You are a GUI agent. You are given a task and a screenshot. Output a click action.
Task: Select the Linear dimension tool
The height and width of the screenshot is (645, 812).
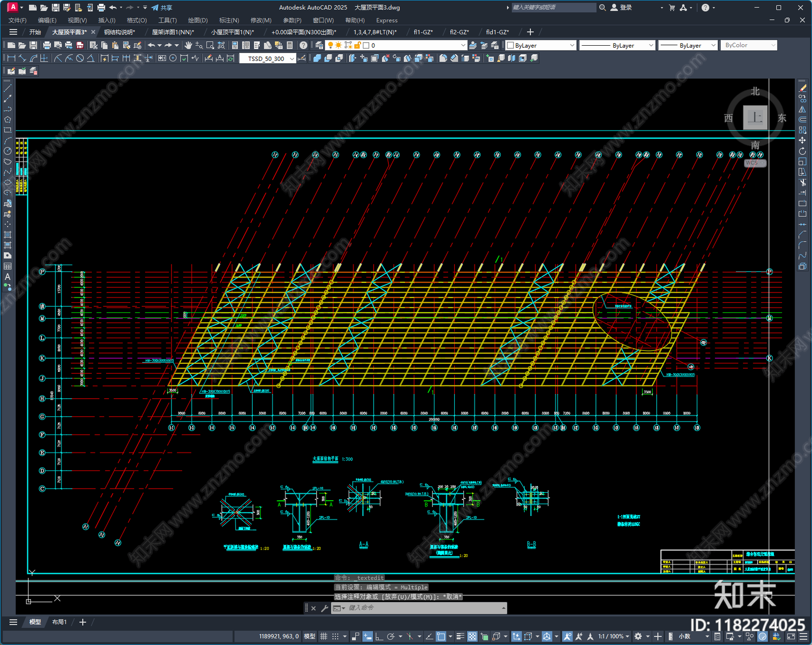(x=11, y=58)
